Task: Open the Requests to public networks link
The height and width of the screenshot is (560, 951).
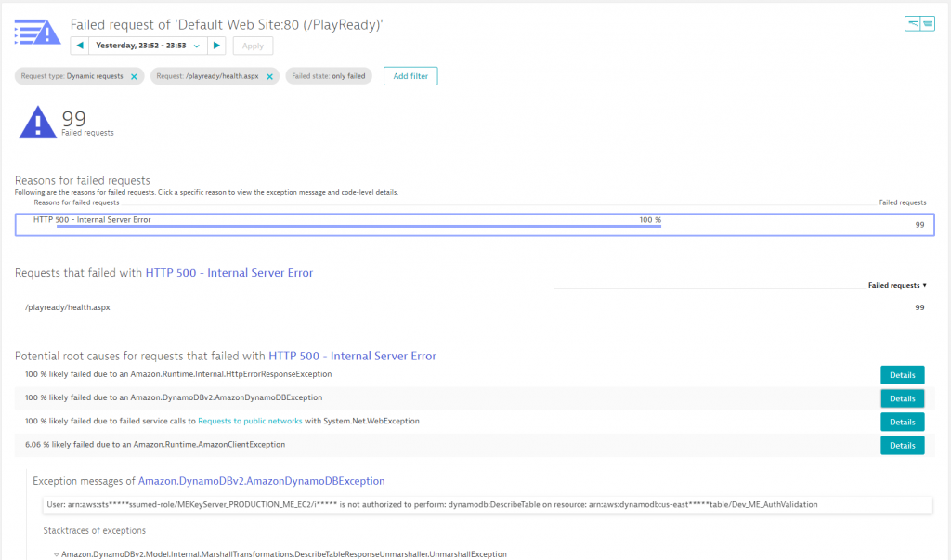Action: 250,421
